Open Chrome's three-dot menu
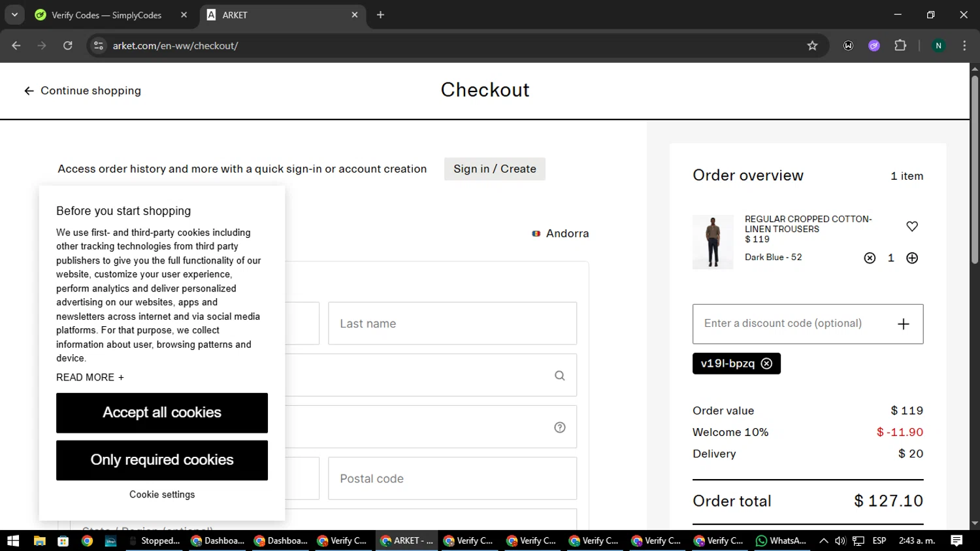Screen dimensions: 980x551 (964, 46)
